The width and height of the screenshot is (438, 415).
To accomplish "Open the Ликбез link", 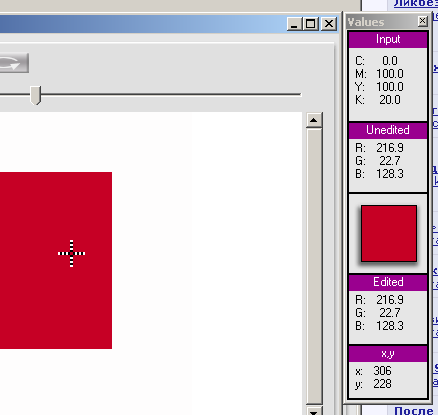I will coord(416,3).
